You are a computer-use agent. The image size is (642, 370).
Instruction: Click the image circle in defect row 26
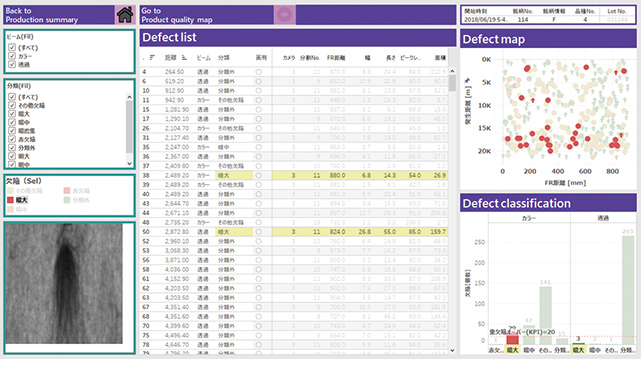pyautogui.click(x=258, y=128)
